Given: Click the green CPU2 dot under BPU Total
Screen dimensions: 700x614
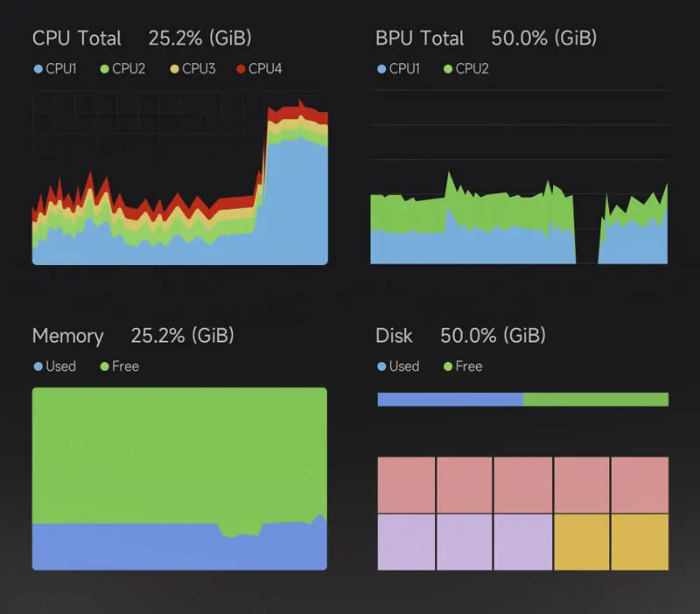Looking at the screenshot, I should (x=448, y=68).
